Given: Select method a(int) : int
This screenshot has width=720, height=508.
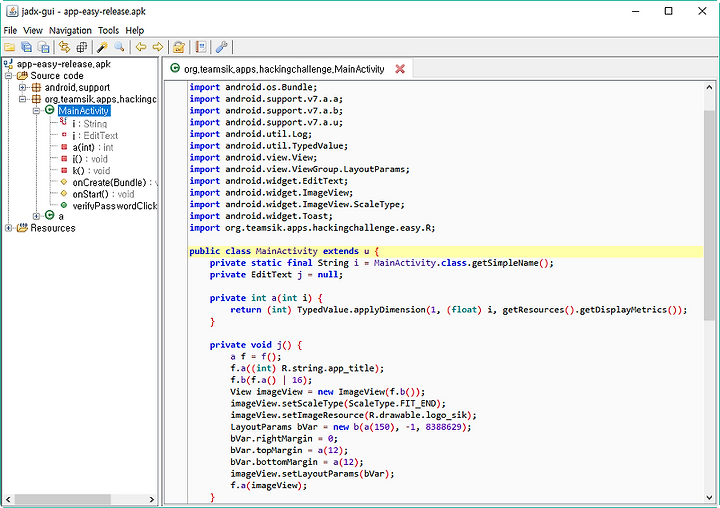Looking at the screenshot, I should tap(93, 147).
